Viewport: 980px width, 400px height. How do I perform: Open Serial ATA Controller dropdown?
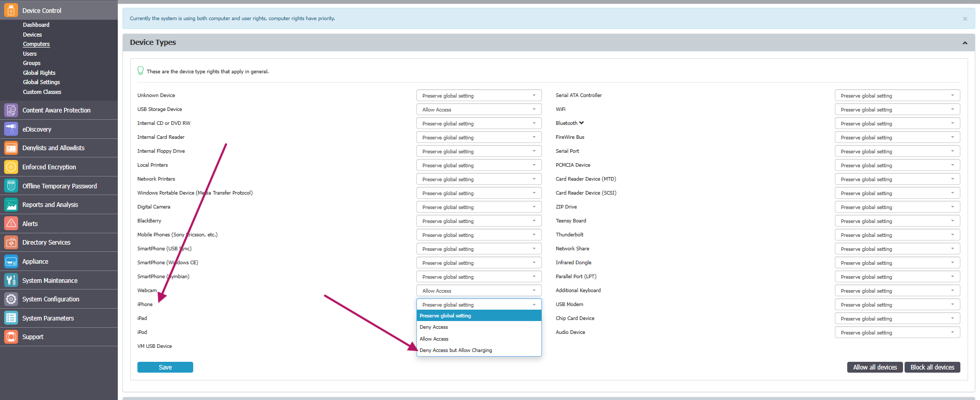897,95
